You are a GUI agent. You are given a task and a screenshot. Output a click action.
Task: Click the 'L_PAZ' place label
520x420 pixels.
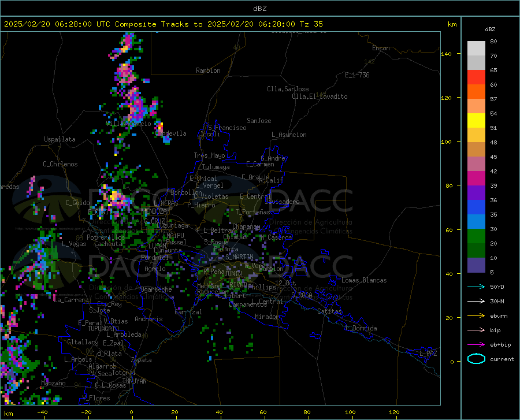click(x=428, y=354)
